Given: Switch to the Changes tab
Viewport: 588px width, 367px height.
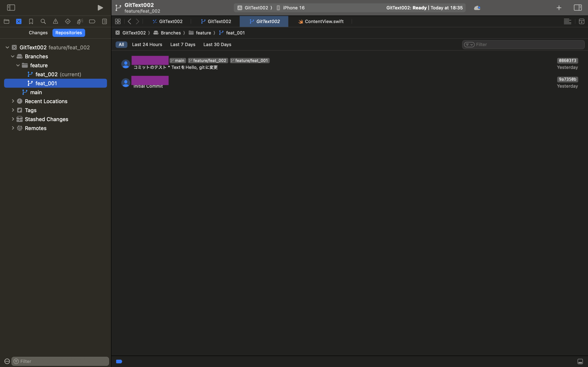Looking at the screenshot, I should (x=38, y=33).
